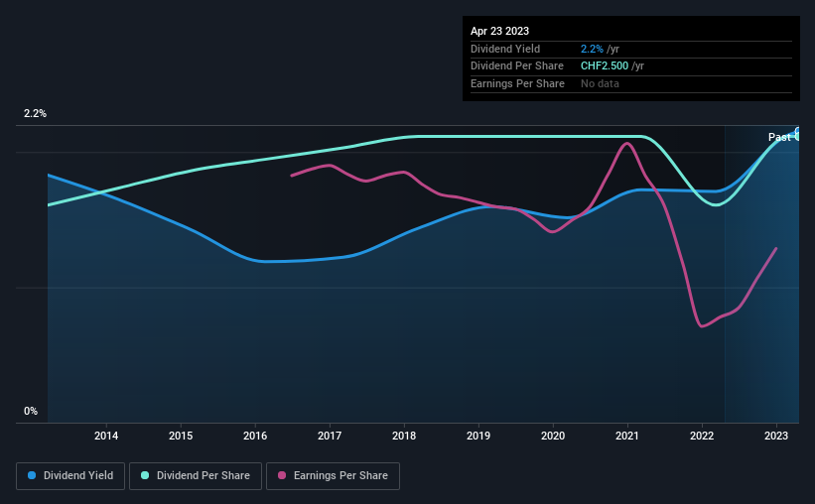Click the 2015 x-axis label
The width and height of the screenshot is (815, 504).
(x=181, y=436)
